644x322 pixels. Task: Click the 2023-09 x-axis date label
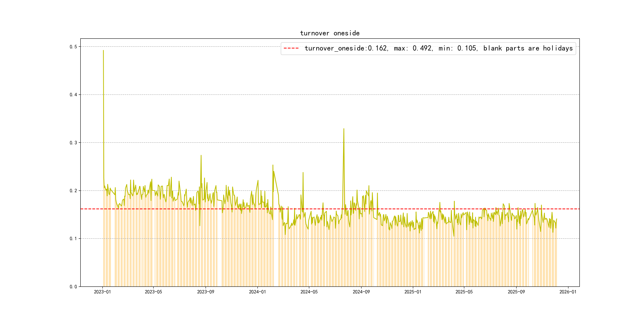click(206, 292)
